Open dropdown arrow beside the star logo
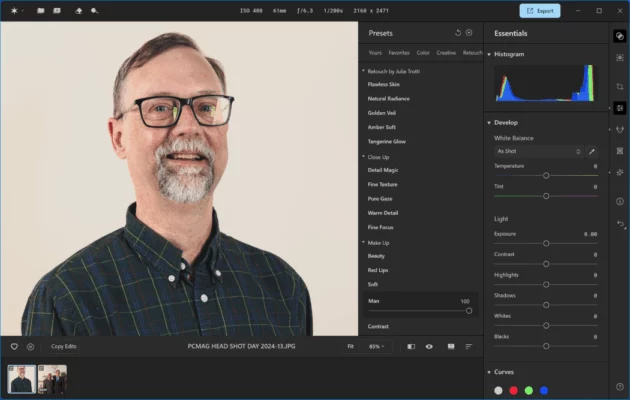Image resolution: width=630 pixels, height=400 pixels. 22,11
